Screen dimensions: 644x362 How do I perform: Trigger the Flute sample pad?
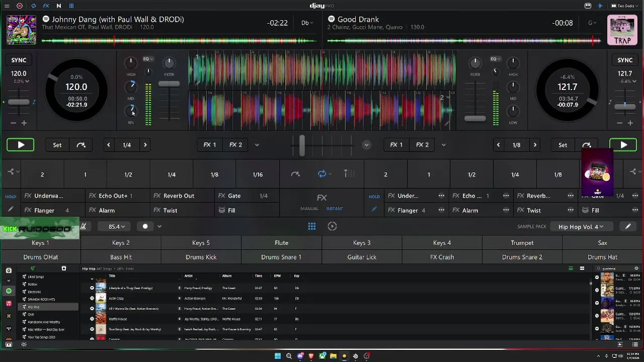click(x=282, y=243)
